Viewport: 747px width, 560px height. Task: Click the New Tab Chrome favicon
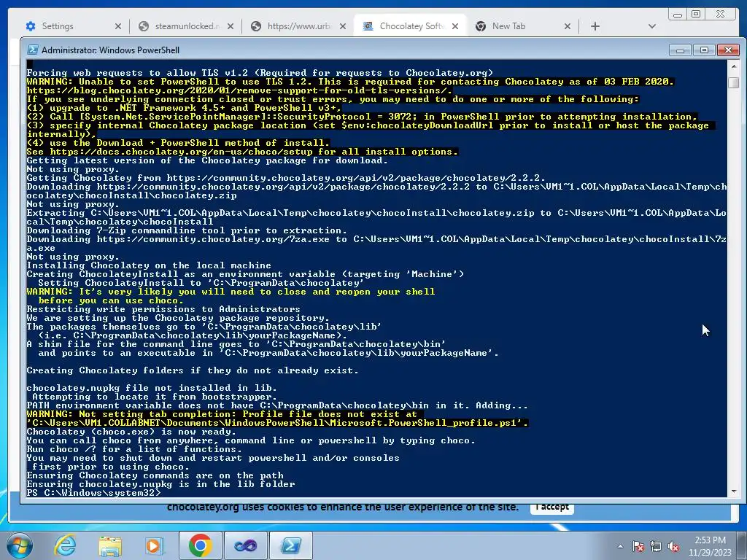coord(481,26)
